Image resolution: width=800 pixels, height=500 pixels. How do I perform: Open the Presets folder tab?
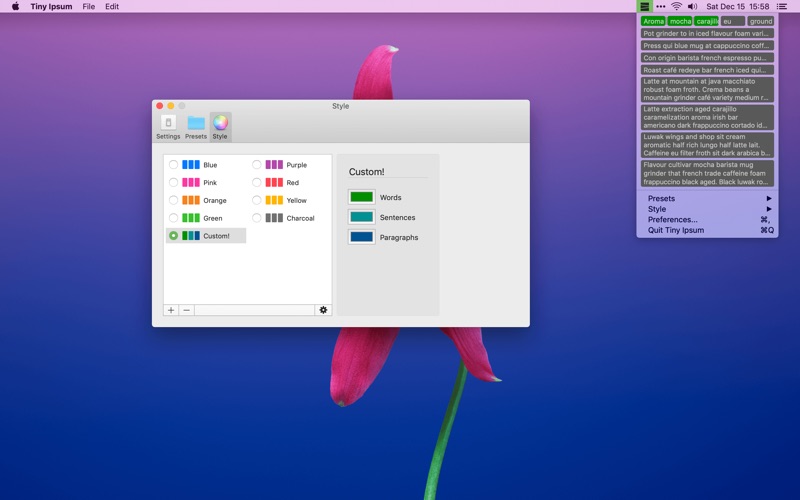click(x=196, y=127)
